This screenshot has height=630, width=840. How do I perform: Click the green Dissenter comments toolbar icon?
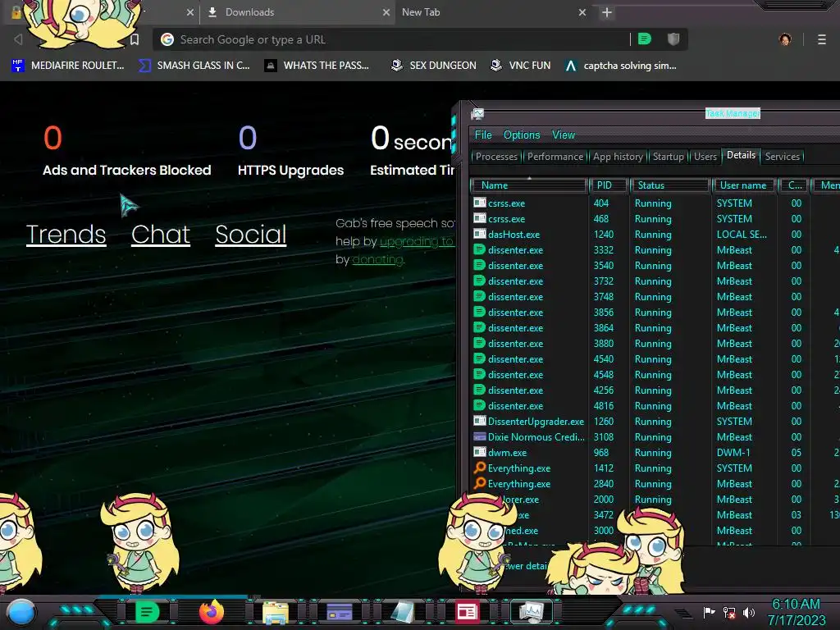(645, 39)
